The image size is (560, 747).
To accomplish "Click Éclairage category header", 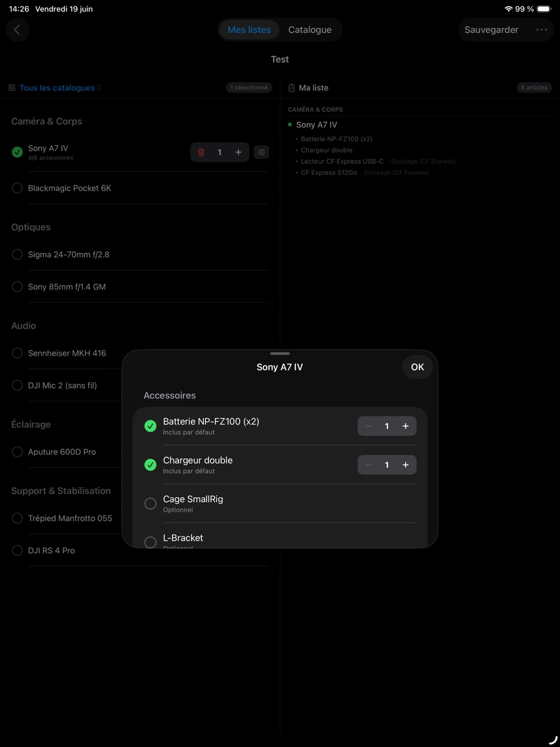I will (31, 424).
